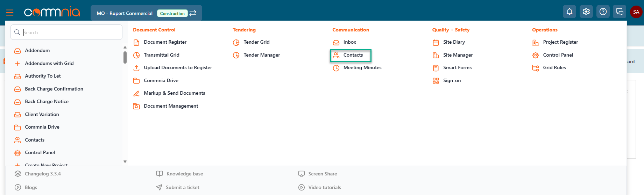The image size is (644, 195).
Task: Click the Upload Documents to Register icon
Action: (136, 68)
